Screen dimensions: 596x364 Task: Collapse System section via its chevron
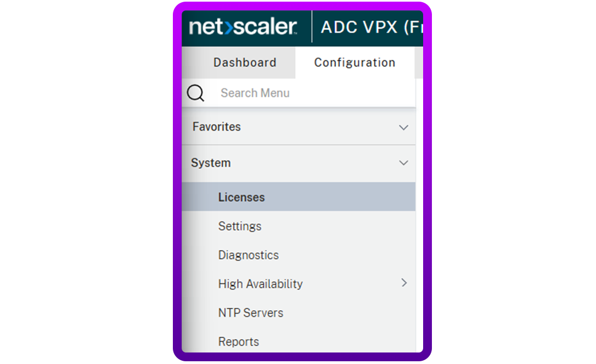click(x=403, y=163)
